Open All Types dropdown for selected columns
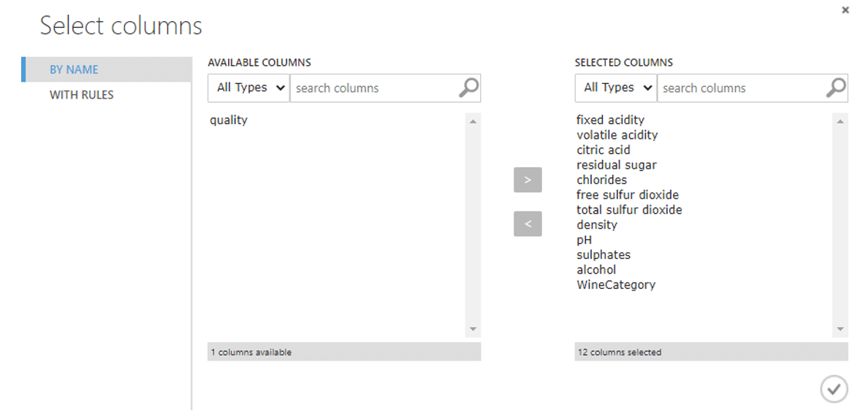This screenshot has width=868, height=416. pos(616,88)
